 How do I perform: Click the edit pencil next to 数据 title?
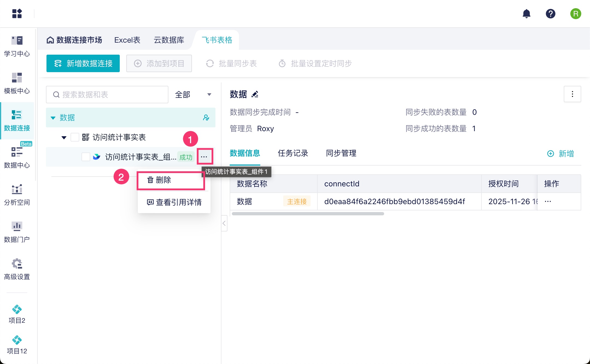255,94
